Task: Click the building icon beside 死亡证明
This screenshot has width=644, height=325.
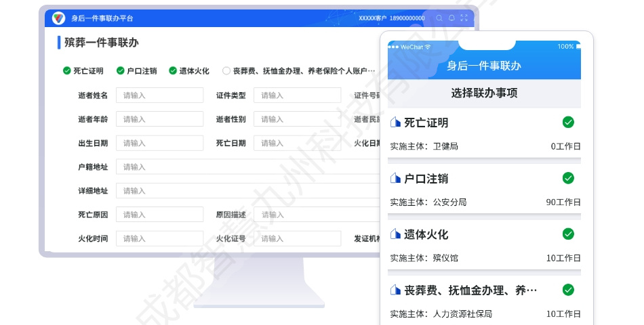Action: point(395,123)
